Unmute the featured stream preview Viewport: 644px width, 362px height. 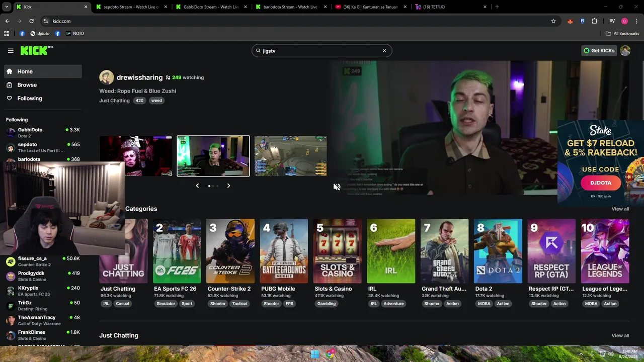click(x=337, y=187)
